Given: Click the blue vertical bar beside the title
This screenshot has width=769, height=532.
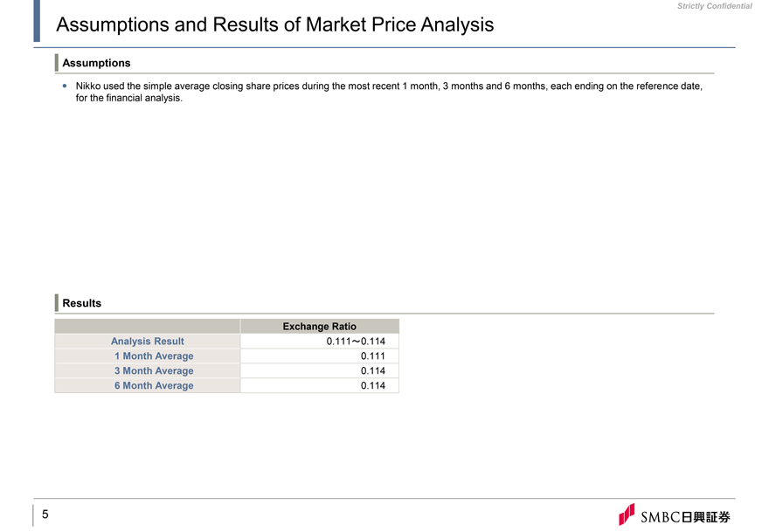Looking at the screenshot, I should click(x=37, y=21).
